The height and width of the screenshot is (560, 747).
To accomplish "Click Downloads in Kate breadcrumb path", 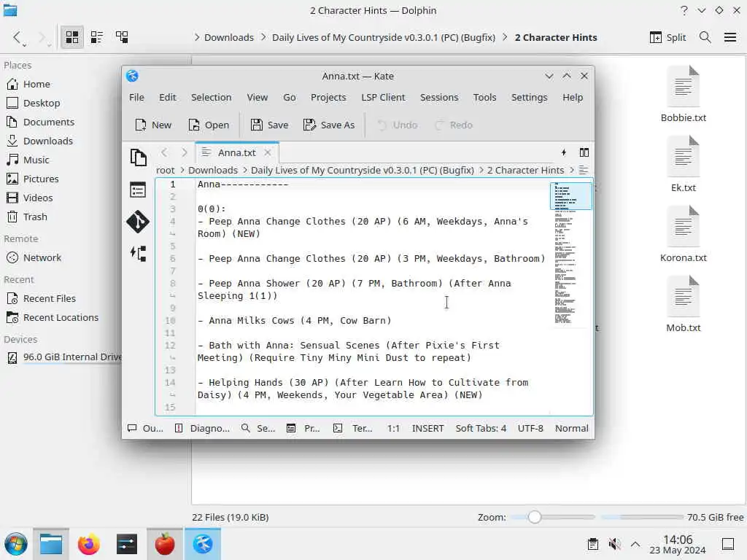I will [x=212, y=170].
